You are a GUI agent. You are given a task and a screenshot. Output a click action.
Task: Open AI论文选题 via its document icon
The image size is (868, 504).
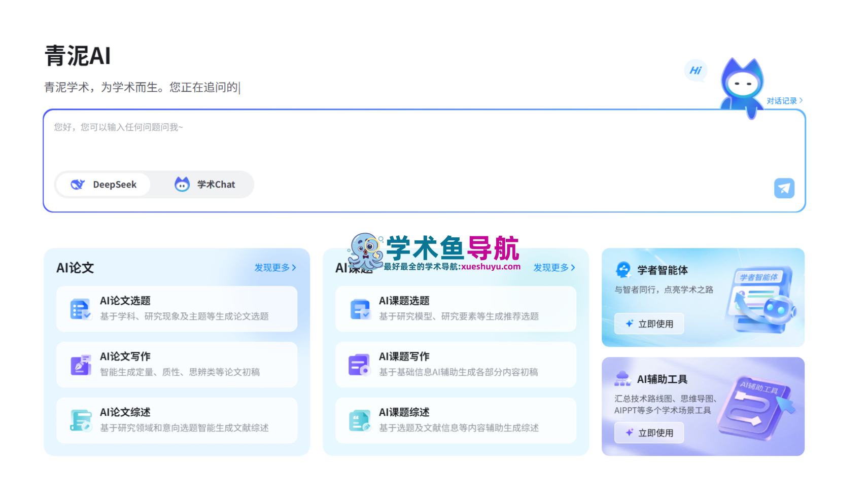(x=80, y=308)
